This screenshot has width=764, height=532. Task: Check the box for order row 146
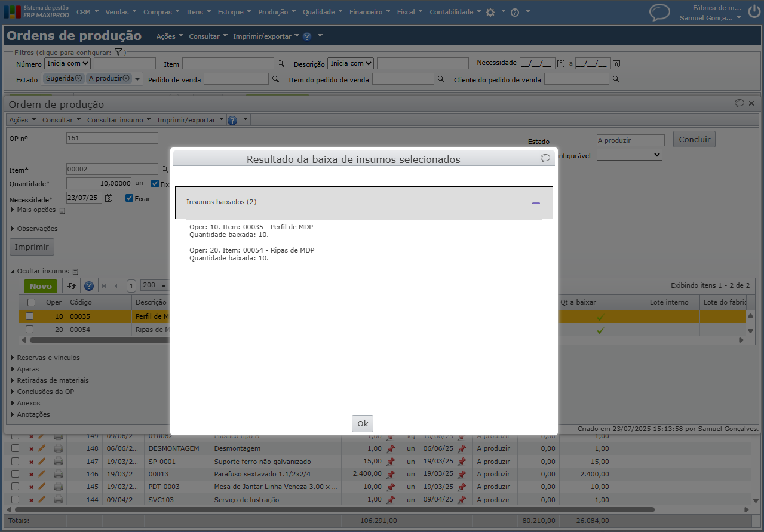pos(16,474)
